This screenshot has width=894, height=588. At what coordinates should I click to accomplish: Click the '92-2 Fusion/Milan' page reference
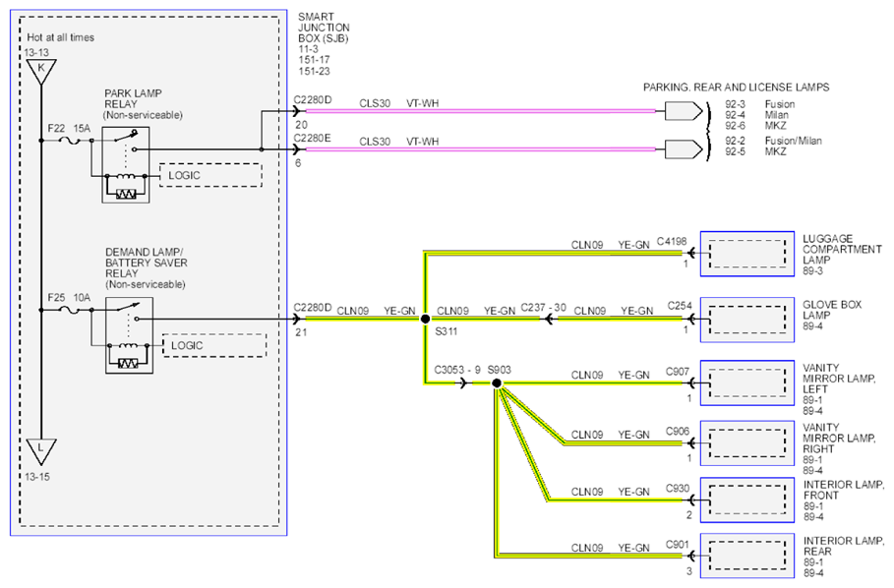(773, 141)
